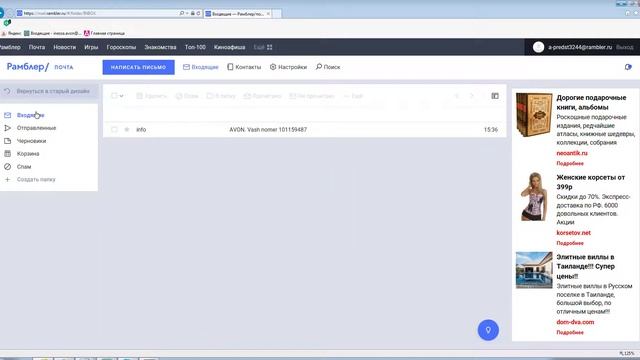This screenshot has height=360, width=640.
Task: Open the Корзина folder
Action: coord(28,154)
